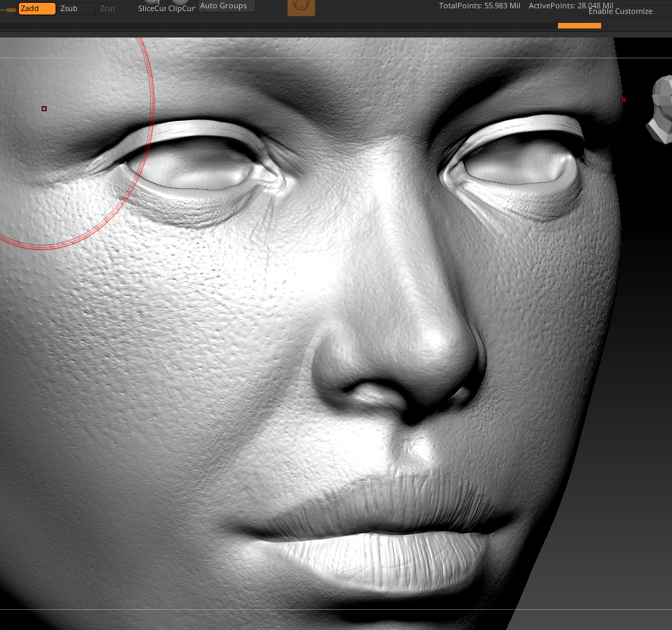Click the TotalPoints count readout
This screenshot has height=630, width=672.
click(480, 6)
